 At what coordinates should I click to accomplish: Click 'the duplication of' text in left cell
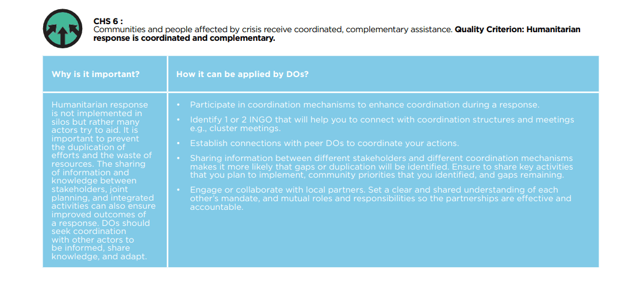(89, 147)
